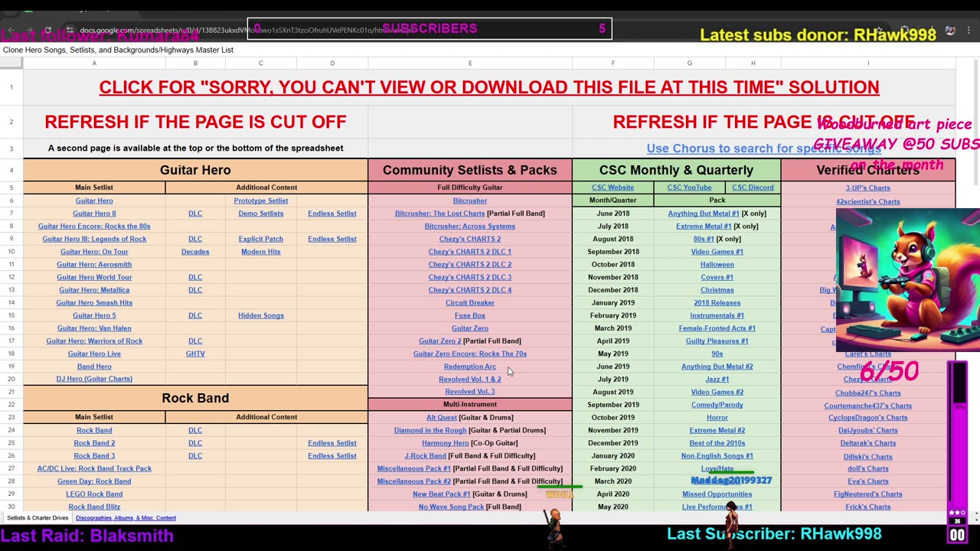Open AC/DC Live: Rock Band Track Pack

pyautogui.click(x=94, y=468)
